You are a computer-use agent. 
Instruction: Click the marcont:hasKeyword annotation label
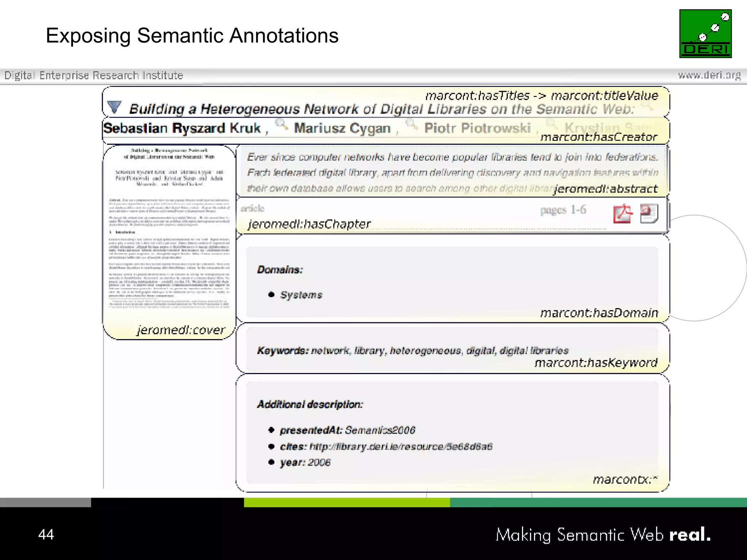point(596,362)
